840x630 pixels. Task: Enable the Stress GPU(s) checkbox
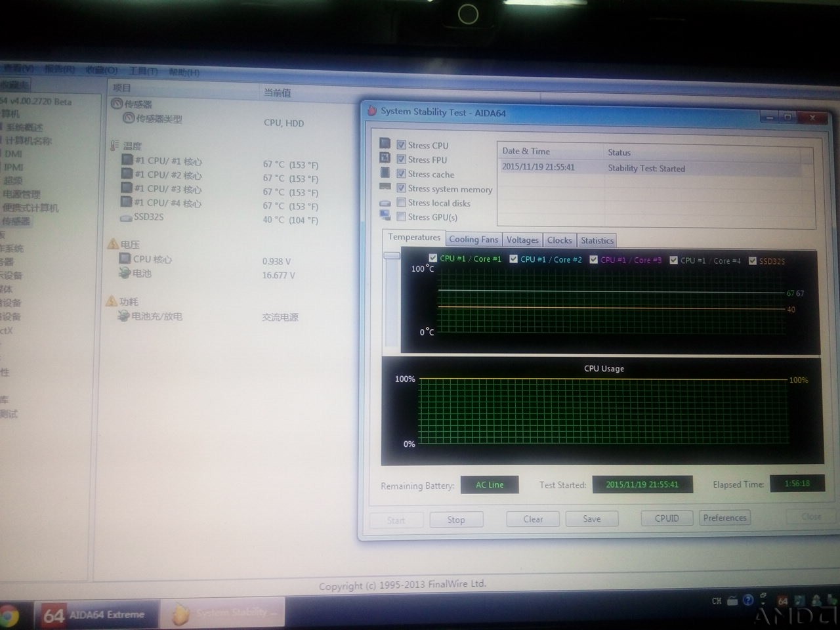401,217
